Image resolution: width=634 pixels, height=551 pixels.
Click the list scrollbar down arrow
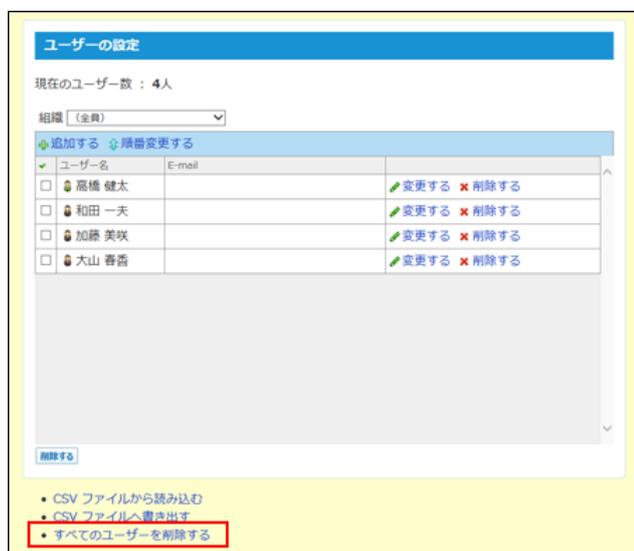607,428
